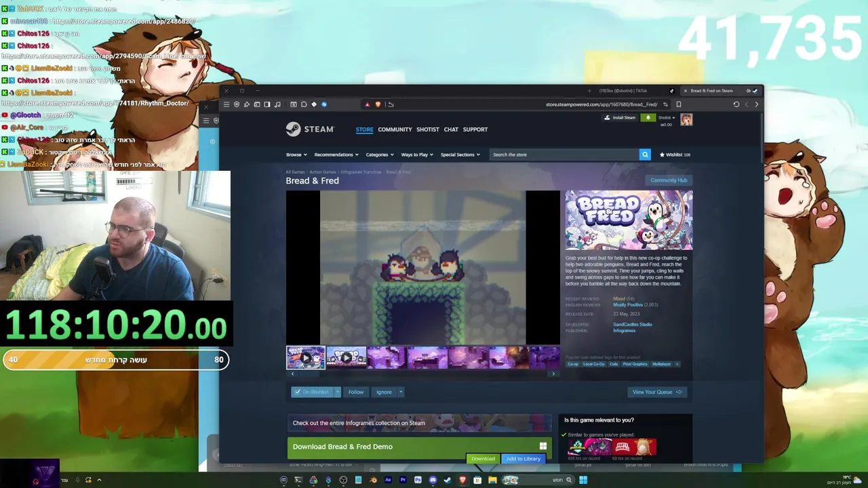This screenshot has width=868, height=488.
Task: Show hidden system tray icons
Action: 99,480
